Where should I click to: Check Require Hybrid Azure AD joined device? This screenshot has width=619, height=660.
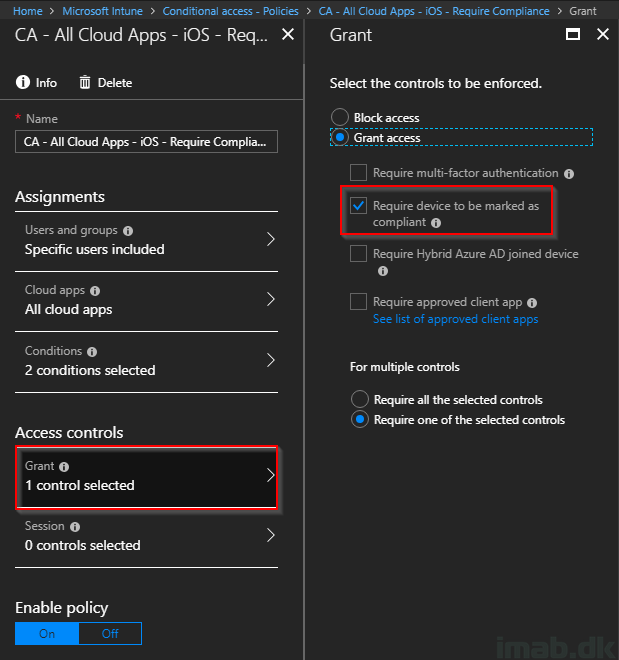(358, 254)
